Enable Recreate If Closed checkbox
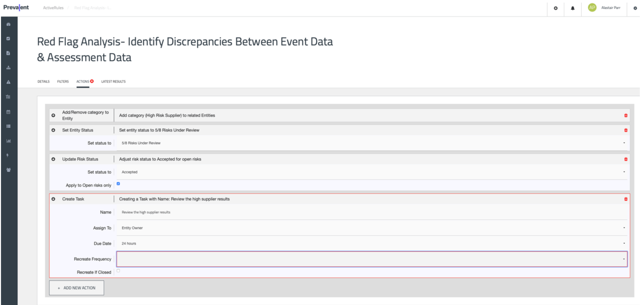This screenshot has height=305, width=644. pyautogui.click(x=118, y=270)
